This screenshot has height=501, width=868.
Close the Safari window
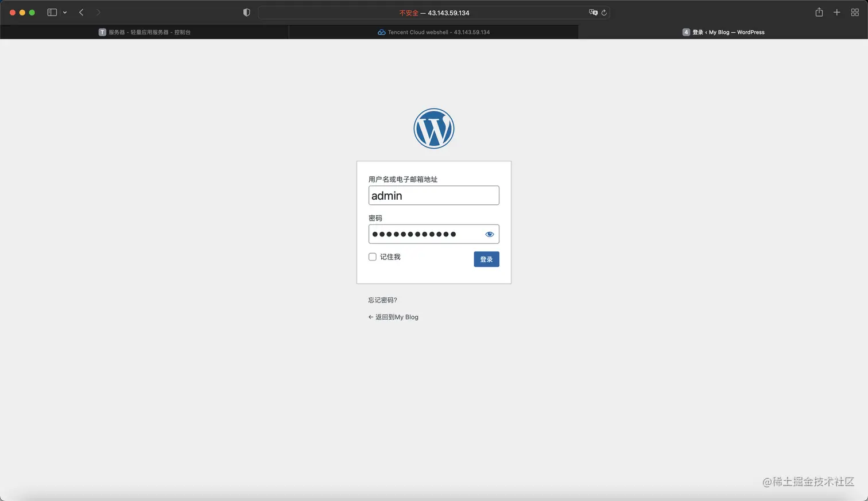[x=13, y=13]
